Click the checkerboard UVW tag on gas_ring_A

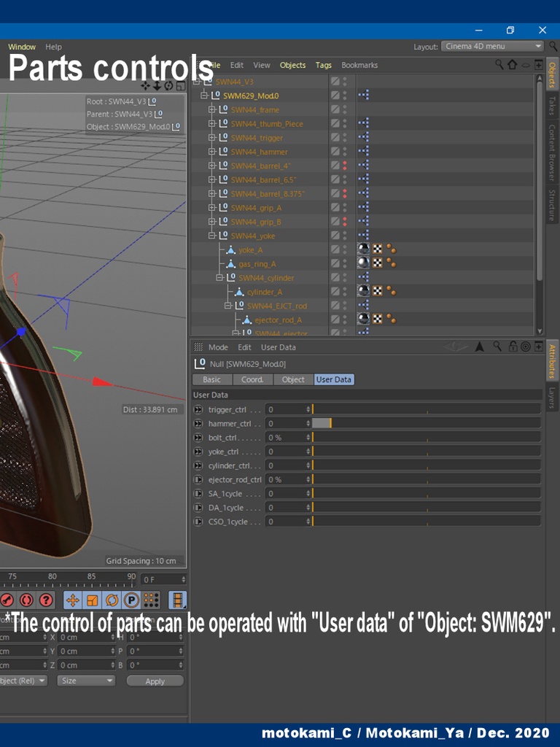pyautogui.click(x=377, y=263)
